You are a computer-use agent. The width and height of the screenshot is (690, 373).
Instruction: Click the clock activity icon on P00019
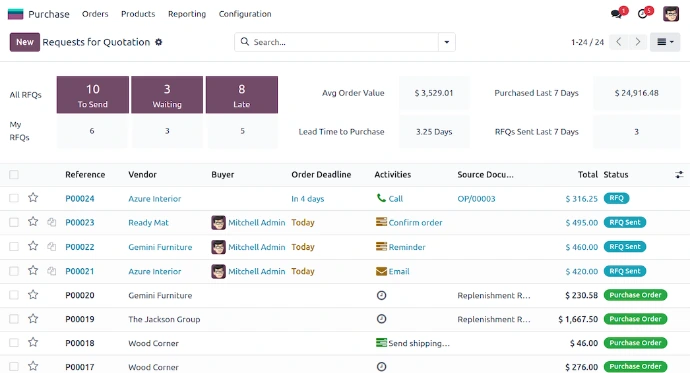click(x=382, y=319)
